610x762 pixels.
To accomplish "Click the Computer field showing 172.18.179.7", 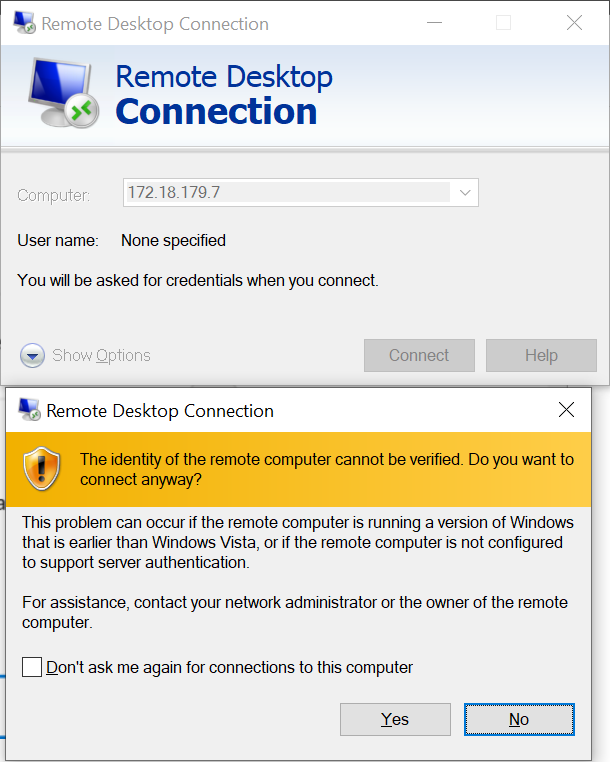I will [x=287, y=192].
